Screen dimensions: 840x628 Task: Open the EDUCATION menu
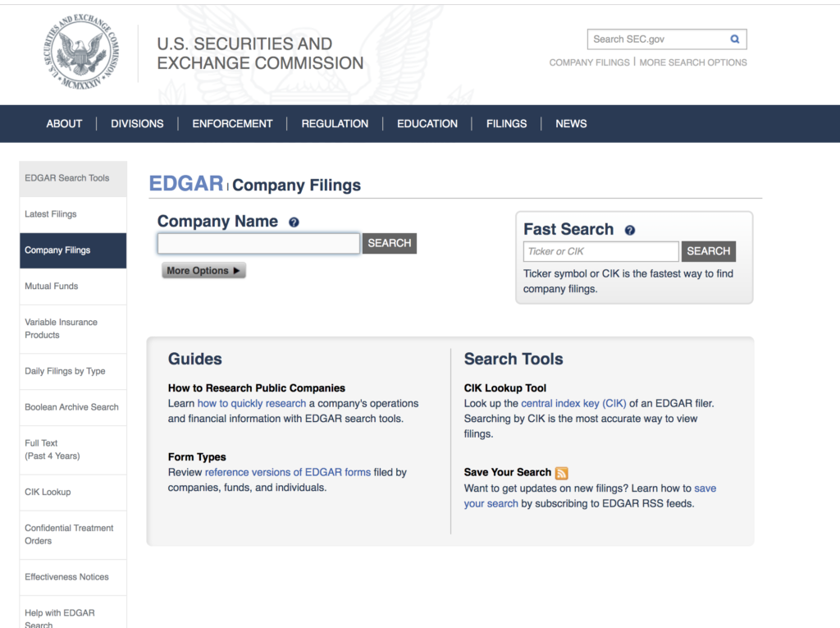427,124
